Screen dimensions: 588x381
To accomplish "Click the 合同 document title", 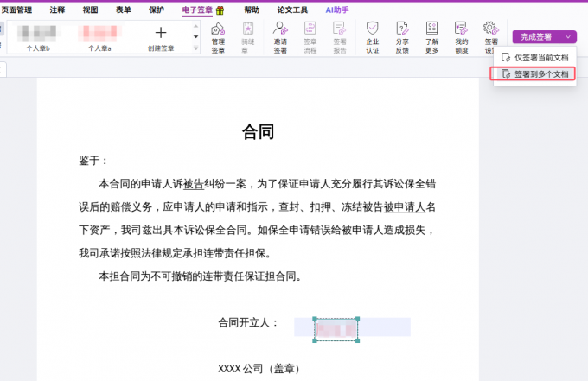I will (258, 132).
